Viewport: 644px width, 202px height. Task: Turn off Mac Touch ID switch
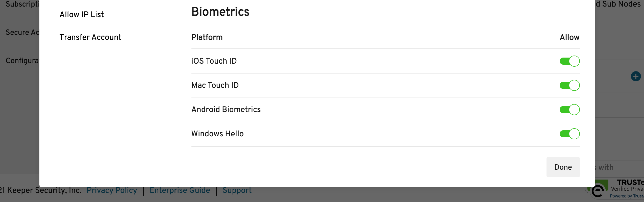pyautogui.click(x=569, y=85)
